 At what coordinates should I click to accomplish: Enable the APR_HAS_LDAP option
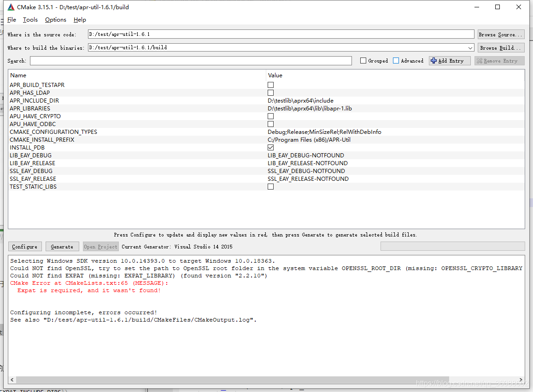pos(270,92)
